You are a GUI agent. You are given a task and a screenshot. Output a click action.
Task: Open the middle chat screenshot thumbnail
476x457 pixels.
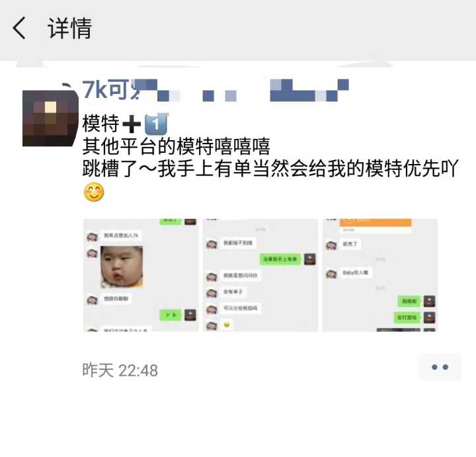click(260, 275)
